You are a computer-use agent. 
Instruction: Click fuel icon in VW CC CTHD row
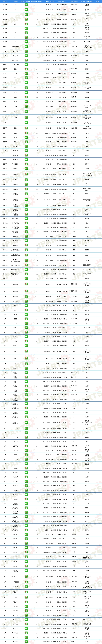click(x=26, y=306)
